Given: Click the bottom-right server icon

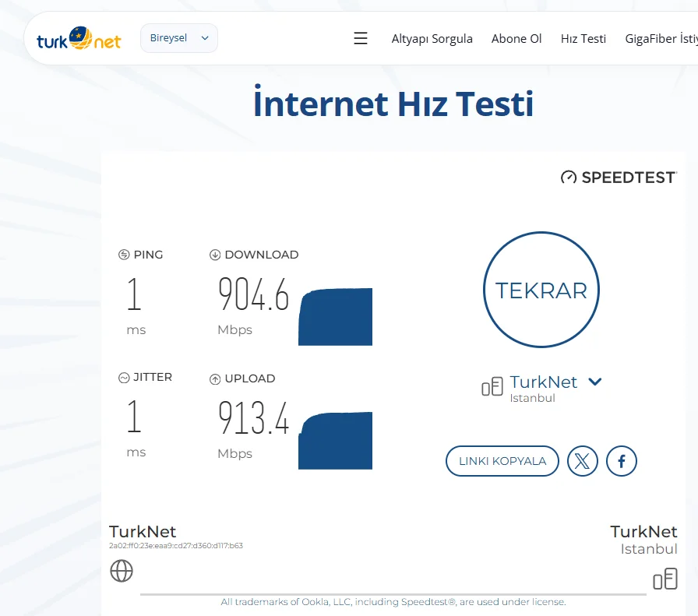Looking at the screenshot, I should [x=665, y=579].
